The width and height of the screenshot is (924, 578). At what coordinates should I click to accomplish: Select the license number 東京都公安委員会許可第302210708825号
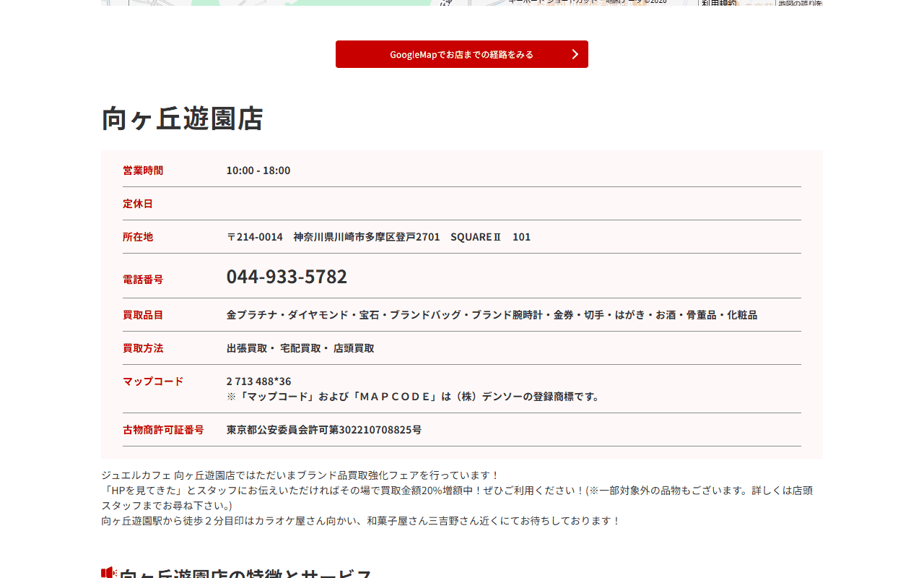(324, 430)
